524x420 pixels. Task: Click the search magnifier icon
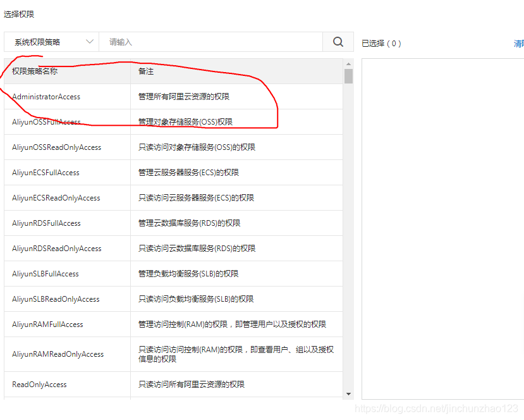click(338, 42)
